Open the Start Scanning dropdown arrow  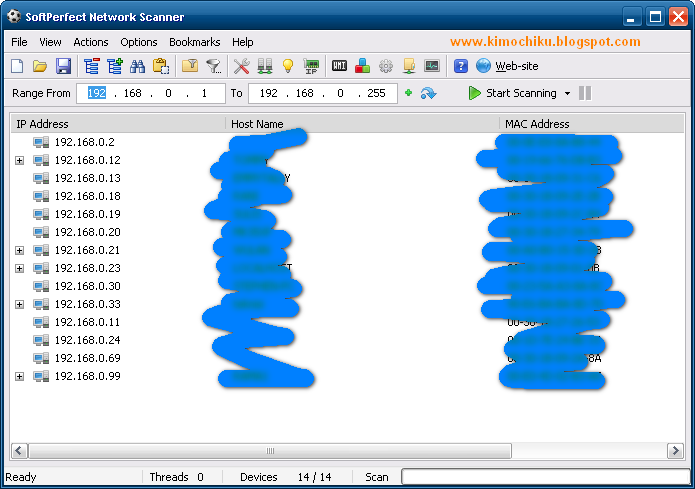pos(567,94)
